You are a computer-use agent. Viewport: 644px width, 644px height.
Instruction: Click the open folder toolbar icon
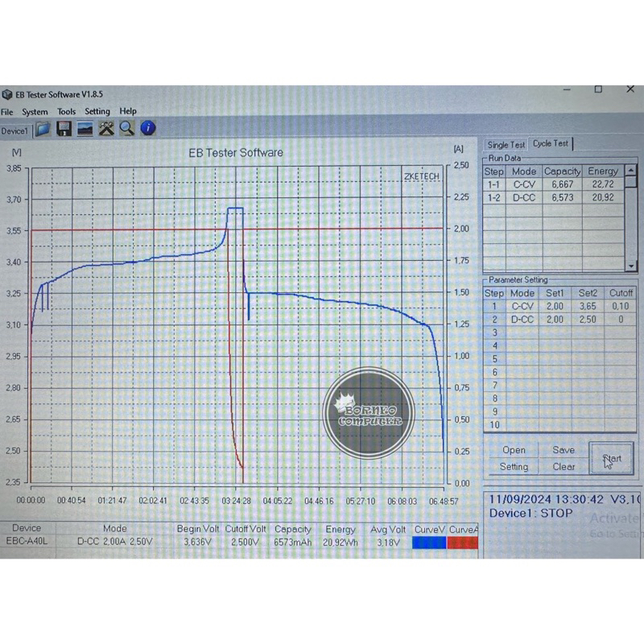[43, 129]
